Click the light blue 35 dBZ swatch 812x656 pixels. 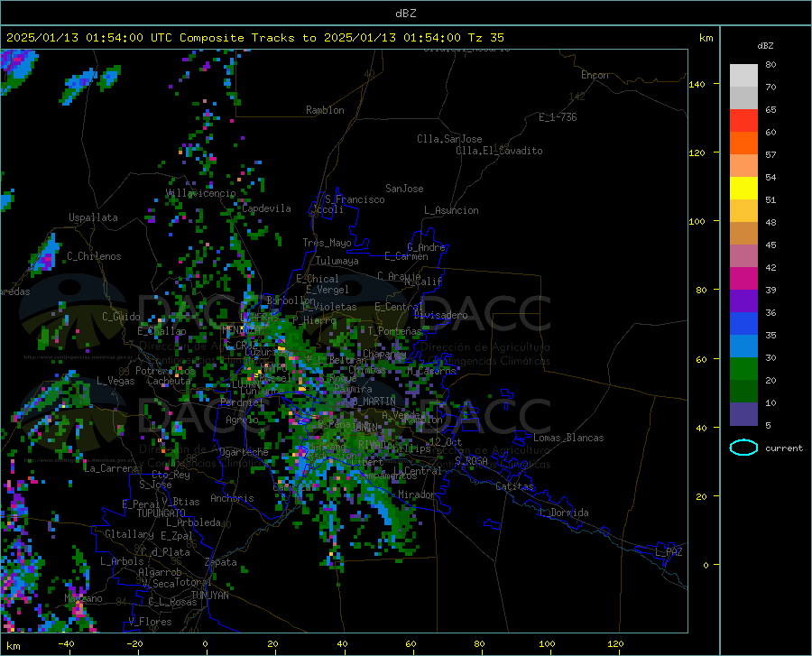[743, 346]
